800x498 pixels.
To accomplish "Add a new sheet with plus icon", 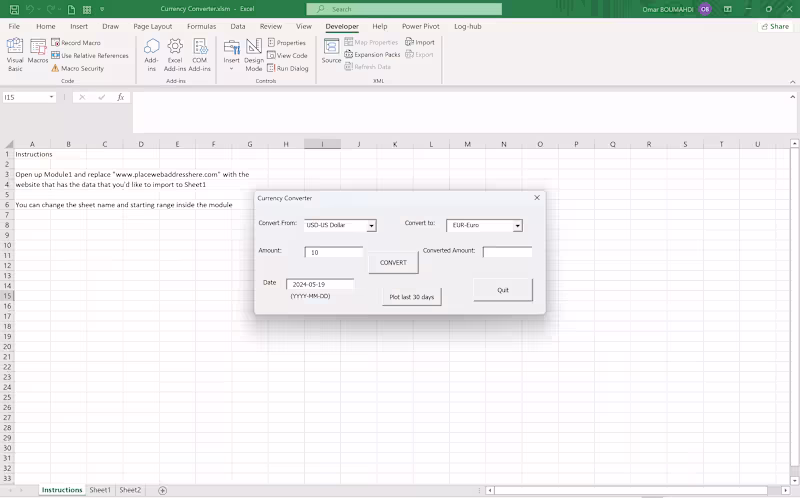I will coord(162,490).
